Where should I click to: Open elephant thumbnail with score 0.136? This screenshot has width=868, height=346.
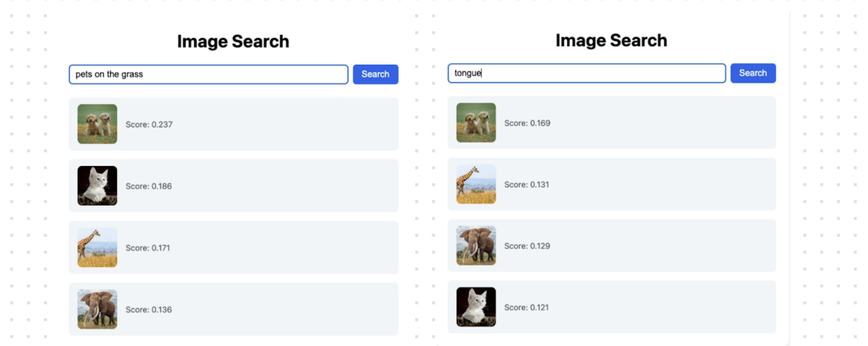coord(97,309)
